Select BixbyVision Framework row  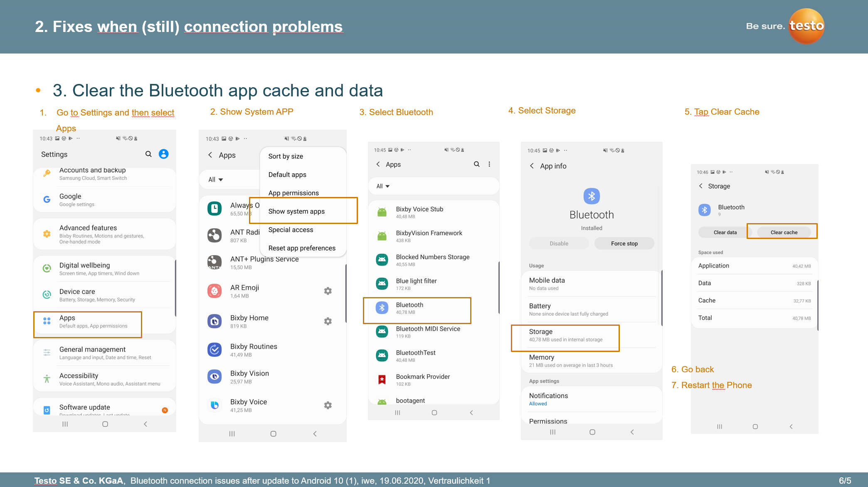434,236
